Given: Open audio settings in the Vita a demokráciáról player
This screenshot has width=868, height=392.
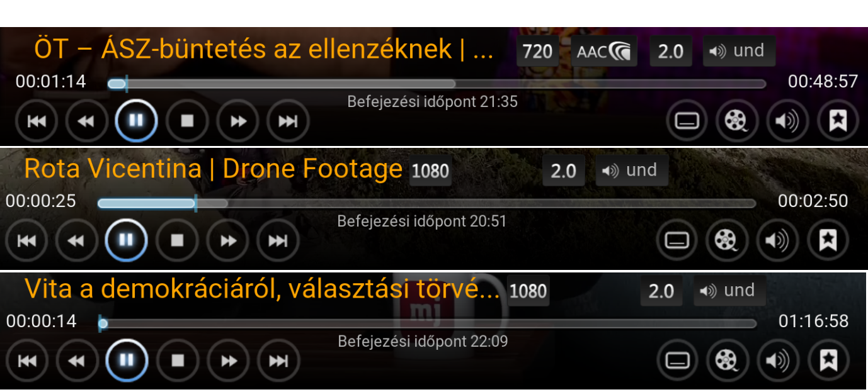Looking at the screenshot, I should [777, 361].
